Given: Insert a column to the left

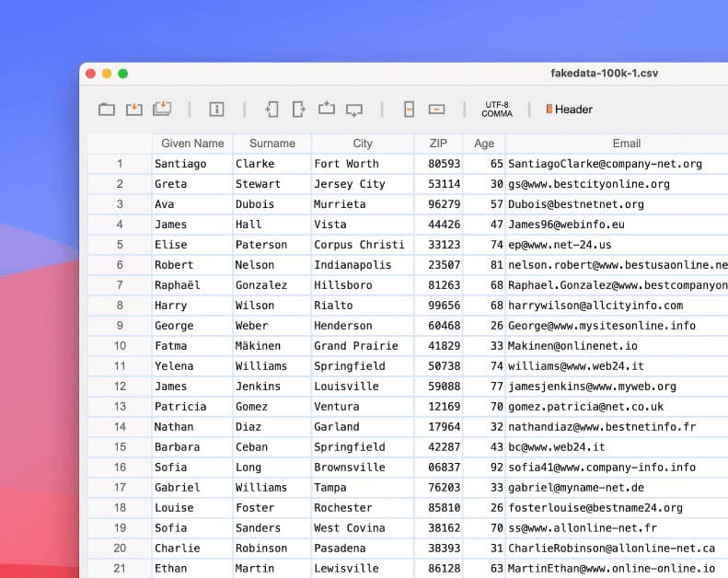Looking at the screenshot, I should pyautogui.click(x=272, y=110).
